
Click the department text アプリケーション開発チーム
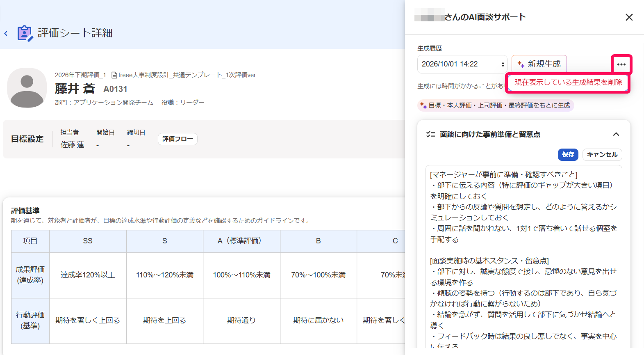[113, 103]
